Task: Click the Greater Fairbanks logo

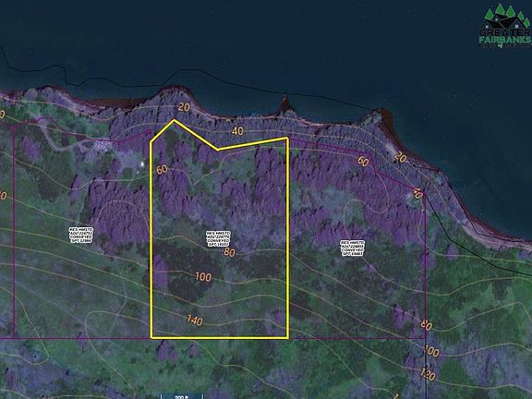Action: point(505,27)
